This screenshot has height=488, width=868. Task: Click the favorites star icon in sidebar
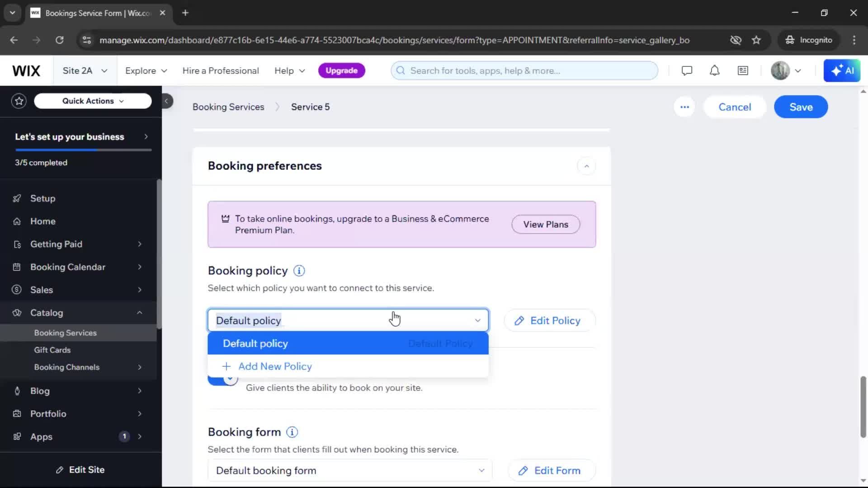click(19, 101)
